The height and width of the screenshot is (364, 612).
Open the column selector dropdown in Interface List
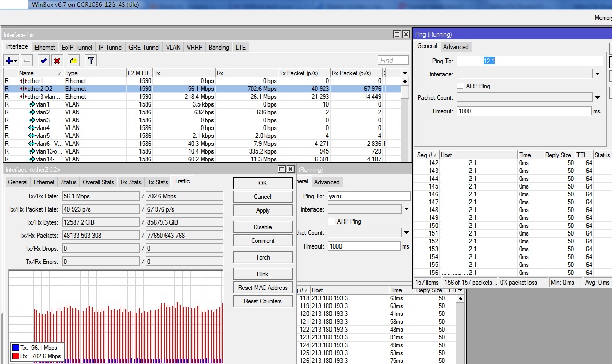pos(405,73)
